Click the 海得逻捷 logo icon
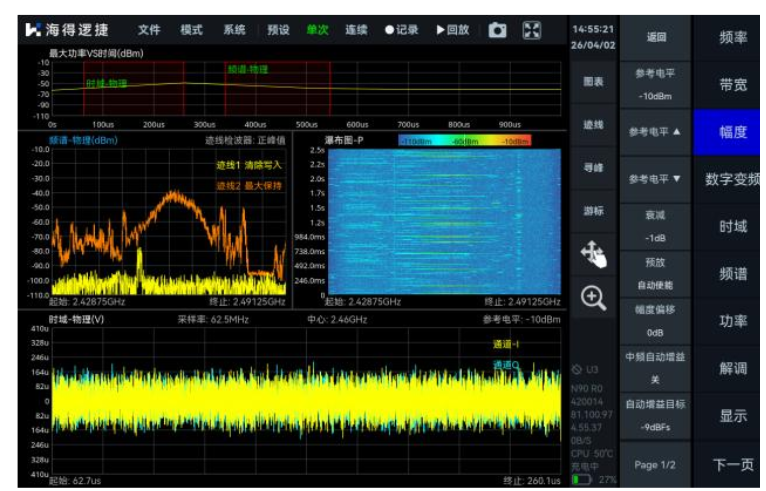 point(33,30)
